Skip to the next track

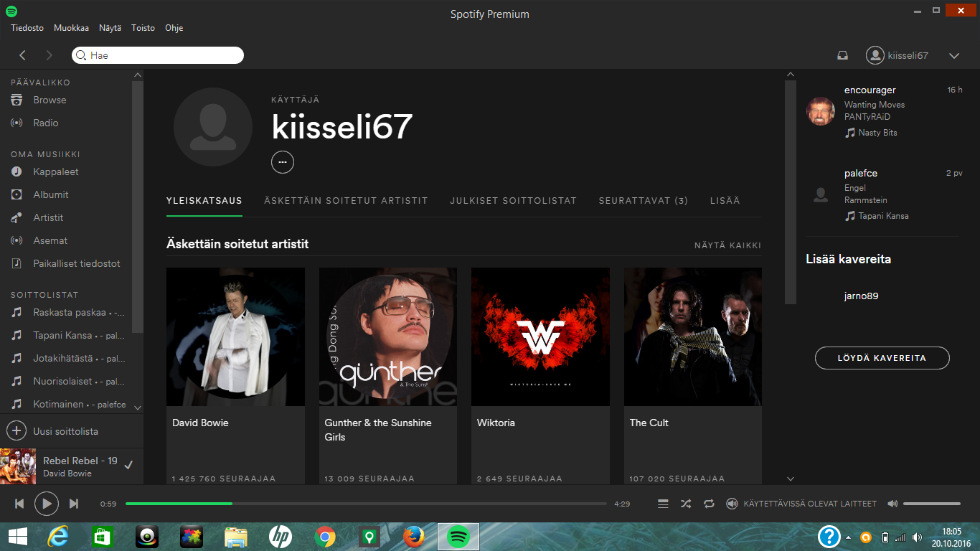[x=74, y=504]
